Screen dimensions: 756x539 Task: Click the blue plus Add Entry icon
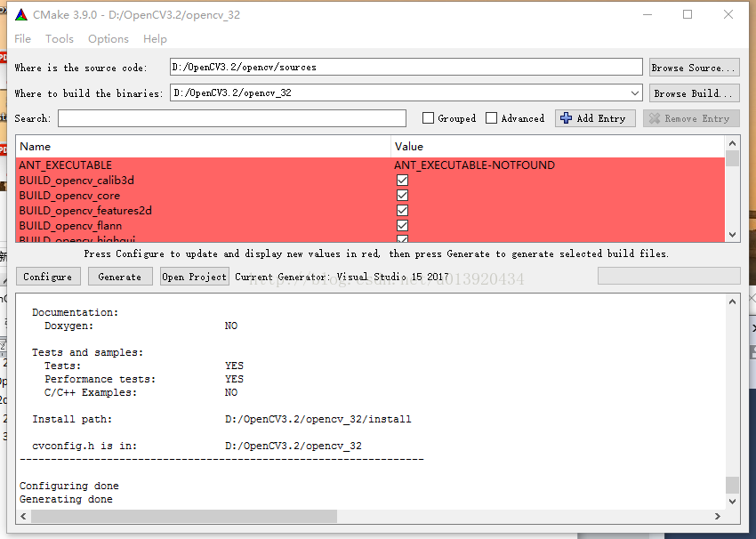[x=566, y=118]
